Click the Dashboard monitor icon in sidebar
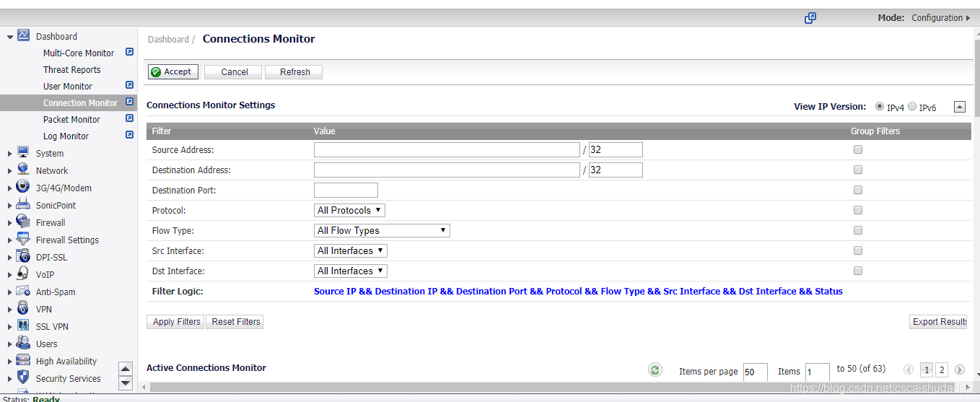This screenshot has height=402, width=980. pos(23,35)
